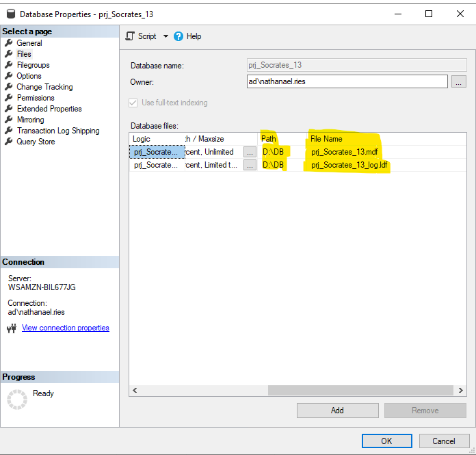
Task: Click the Remove button
Action: [x=425, y=411]
